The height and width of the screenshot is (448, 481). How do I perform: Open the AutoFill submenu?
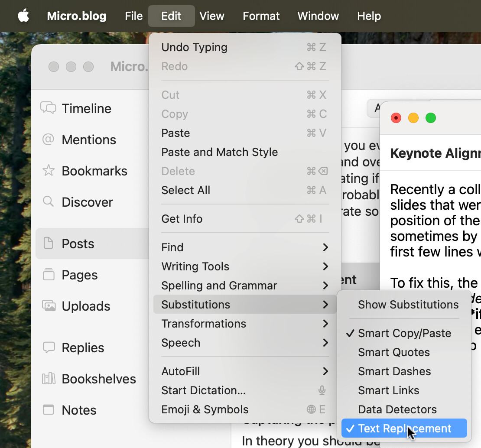pyautogui.click(x=245, y=371)
